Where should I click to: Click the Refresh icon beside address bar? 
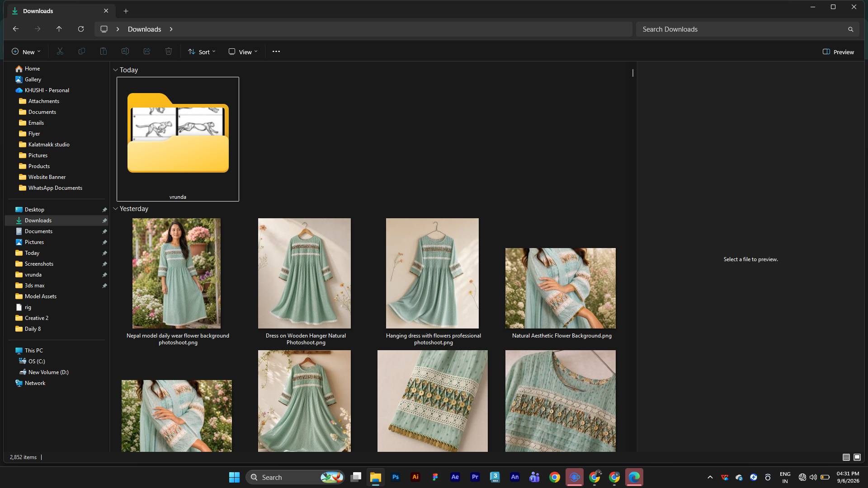(81, 29)
